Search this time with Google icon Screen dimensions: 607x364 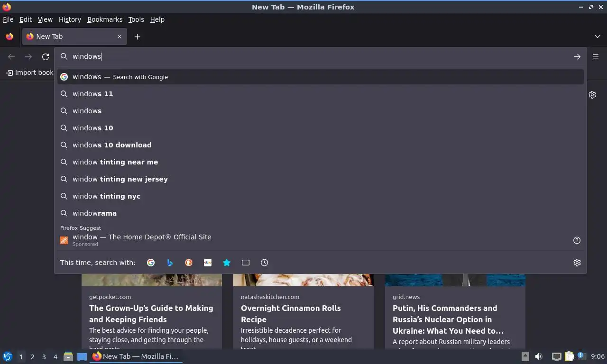151,263
